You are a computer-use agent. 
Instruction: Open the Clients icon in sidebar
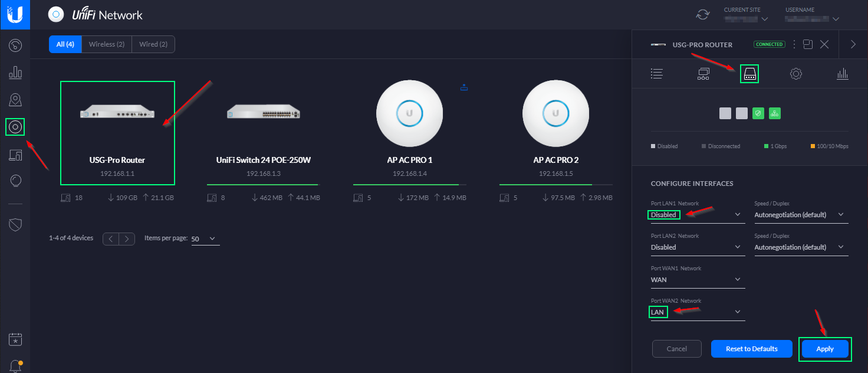pyautogui.click(x=15, y=155)
